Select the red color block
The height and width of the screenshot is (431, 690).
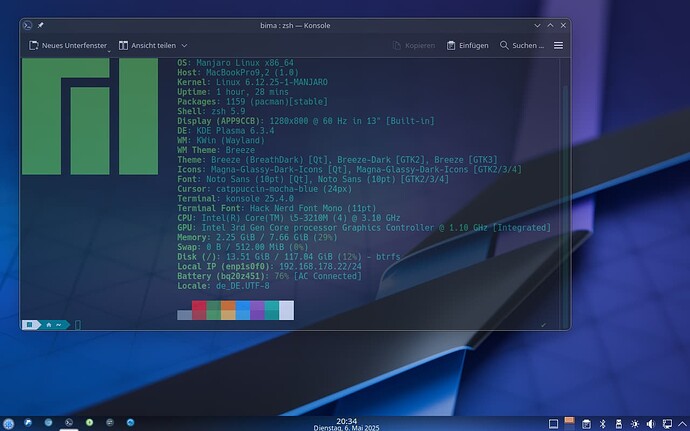pyautogui.click(x=199, y=310)
